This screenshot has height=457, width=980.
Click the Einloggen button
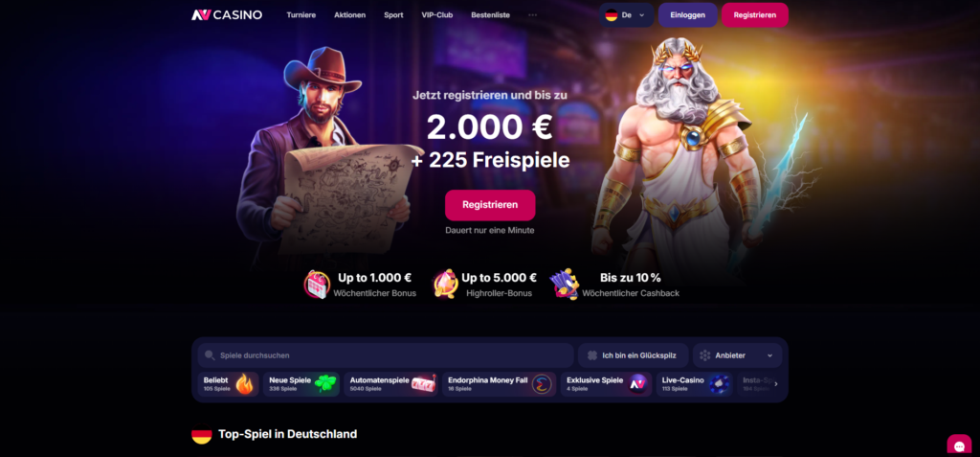pos(687,15)
